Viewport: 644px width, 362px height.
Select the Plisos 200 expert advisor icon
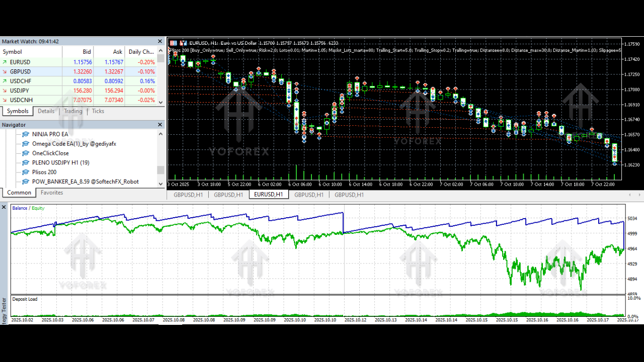click(25, 172)
